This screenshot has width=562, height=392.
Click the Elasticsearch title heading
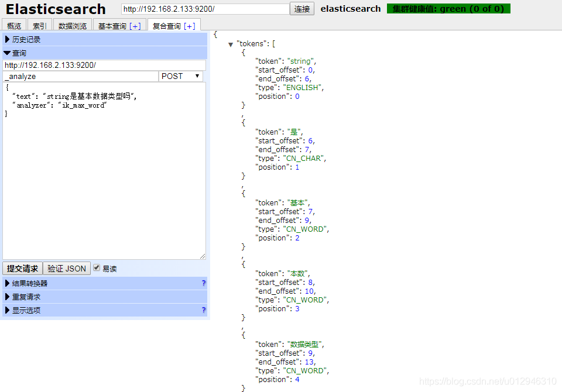click(x=56, y=9)
